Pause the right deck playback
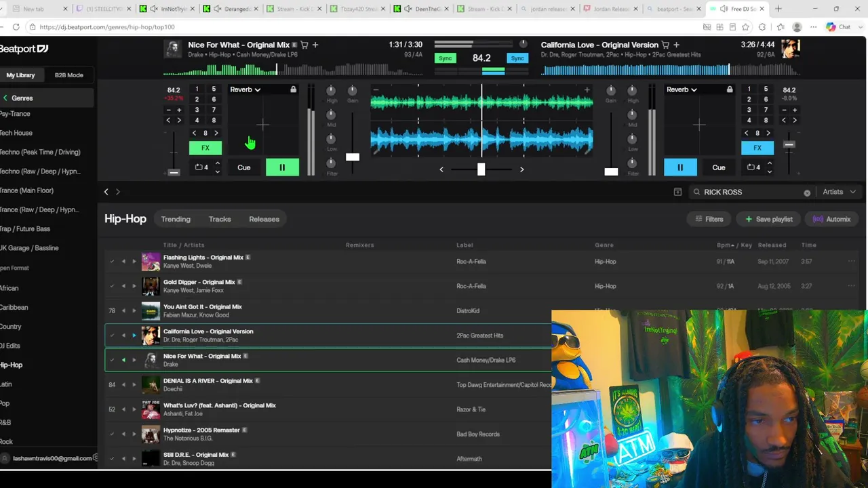This screenshot has width=868, height=488. (x=680, y=167)
